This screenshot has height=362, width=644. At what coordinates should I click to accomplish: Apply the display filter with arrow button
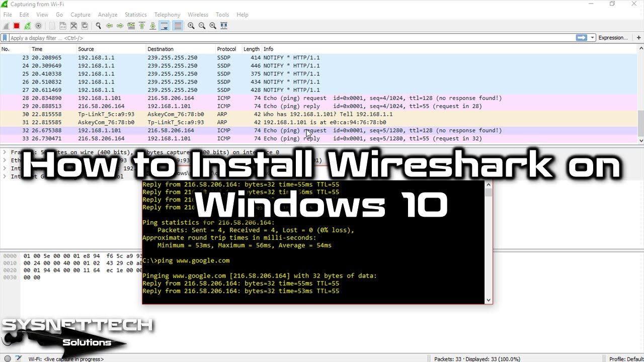point(582,38)
